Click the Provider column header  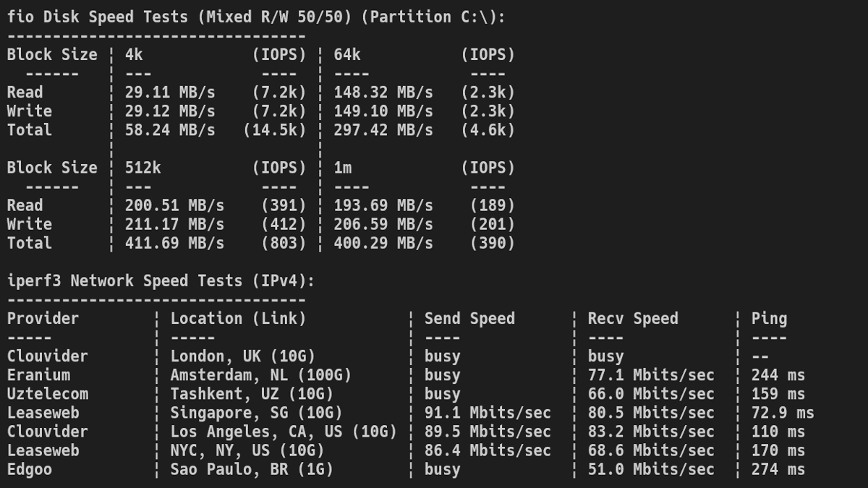43,318
